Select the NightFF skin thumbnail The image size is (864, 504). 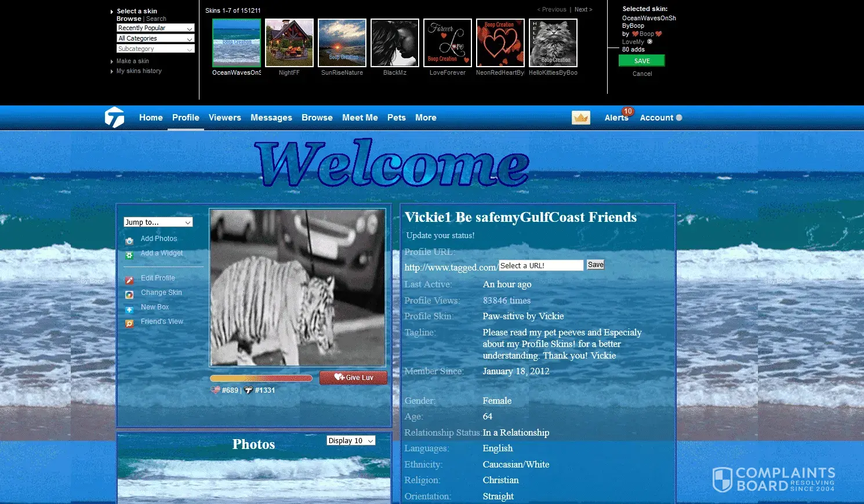[289, 43]
